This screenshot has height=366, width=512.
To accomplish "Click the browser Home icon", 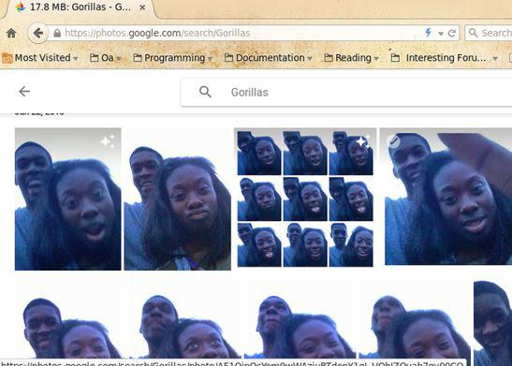I will click(12, 33).
